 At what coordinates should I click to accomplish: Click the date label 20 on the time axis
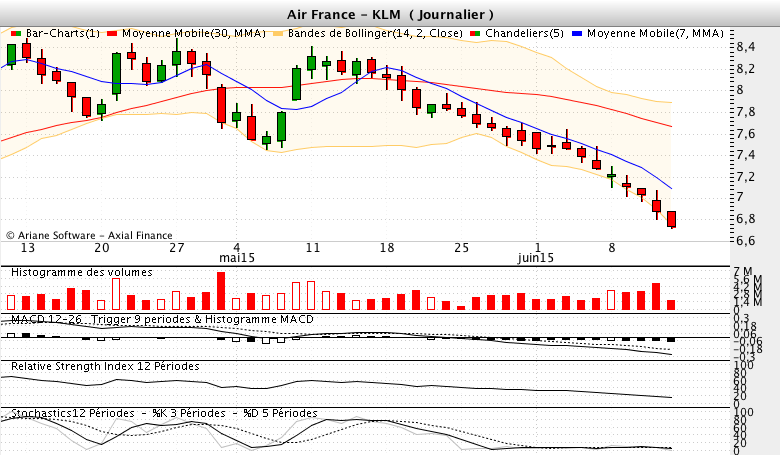[101, 248]
